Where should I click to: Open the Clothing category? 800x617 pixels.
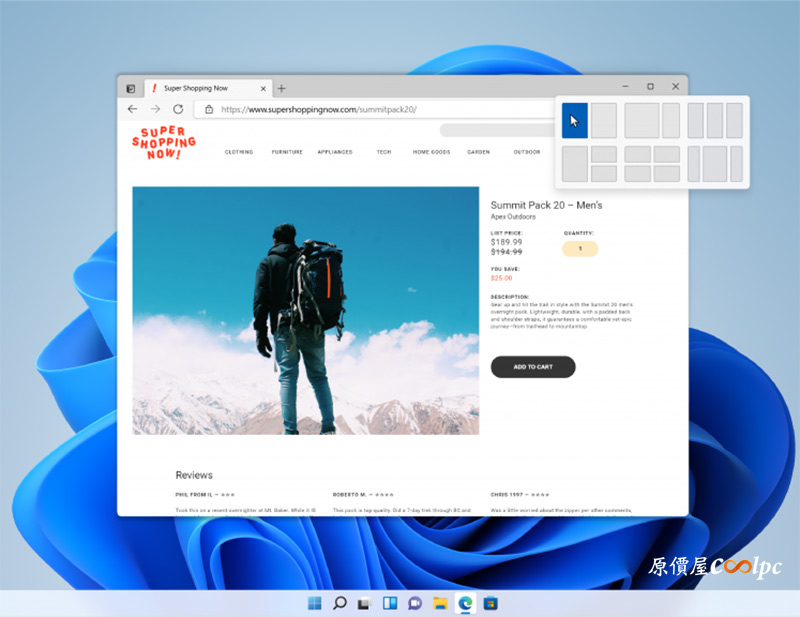coord(239,152)
